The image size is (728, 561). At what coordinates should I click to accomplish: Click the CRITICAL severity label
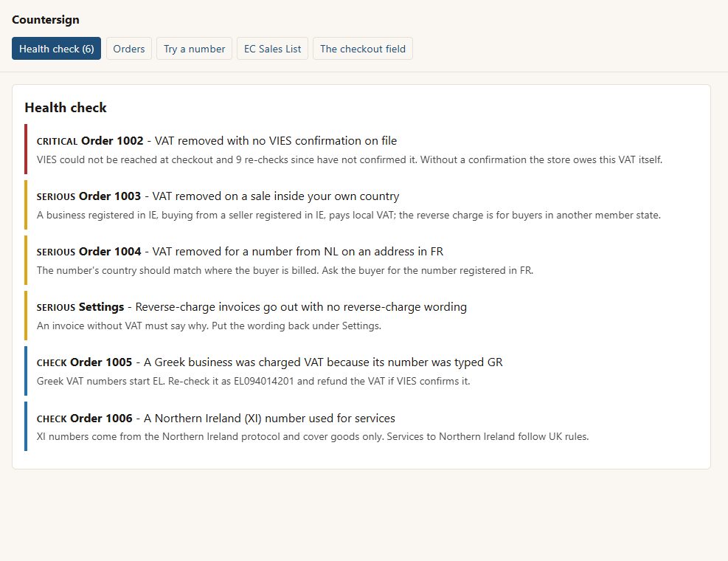click(x=57, y=141)
